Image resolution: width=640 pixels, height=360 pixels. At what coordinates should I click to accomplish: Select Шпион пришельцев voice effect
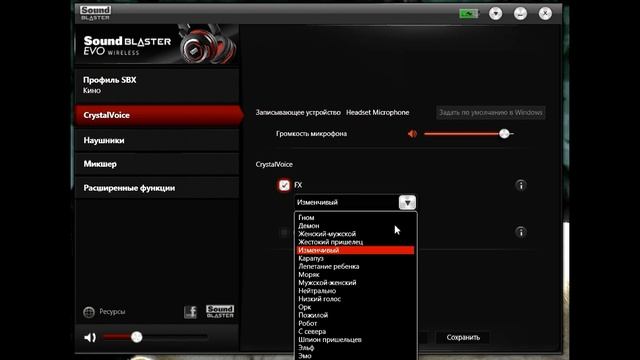pos(355,340)
